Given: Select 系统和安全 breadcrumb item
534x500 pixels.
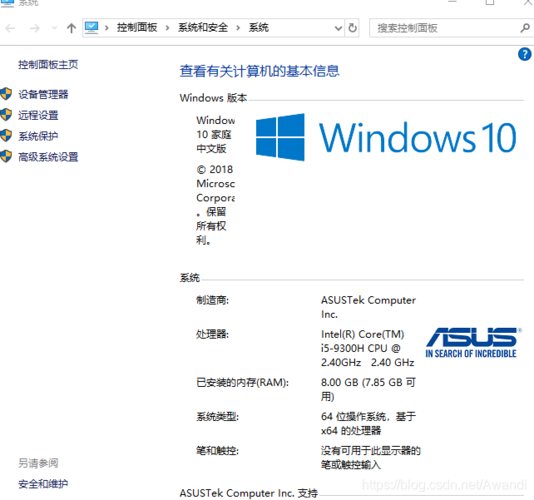Looking at the screenshot, I should (203, 27).
